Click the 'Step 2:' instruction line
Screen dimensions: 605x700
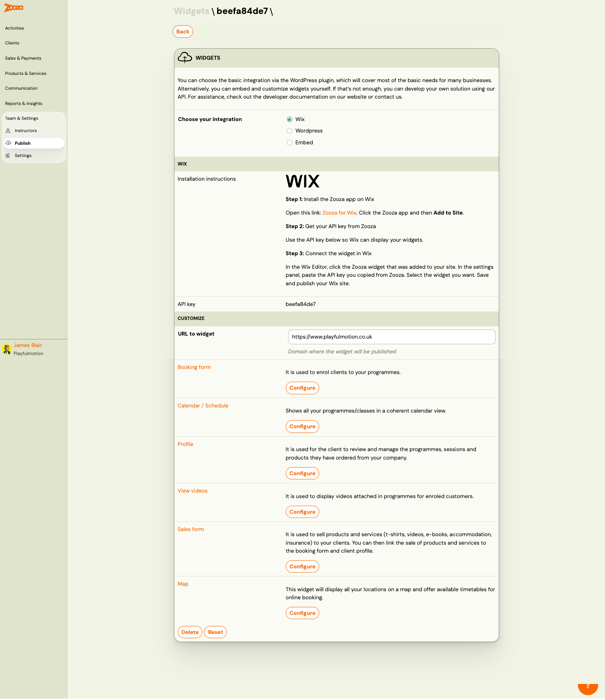pyautogui.click(x=331, y=226)
